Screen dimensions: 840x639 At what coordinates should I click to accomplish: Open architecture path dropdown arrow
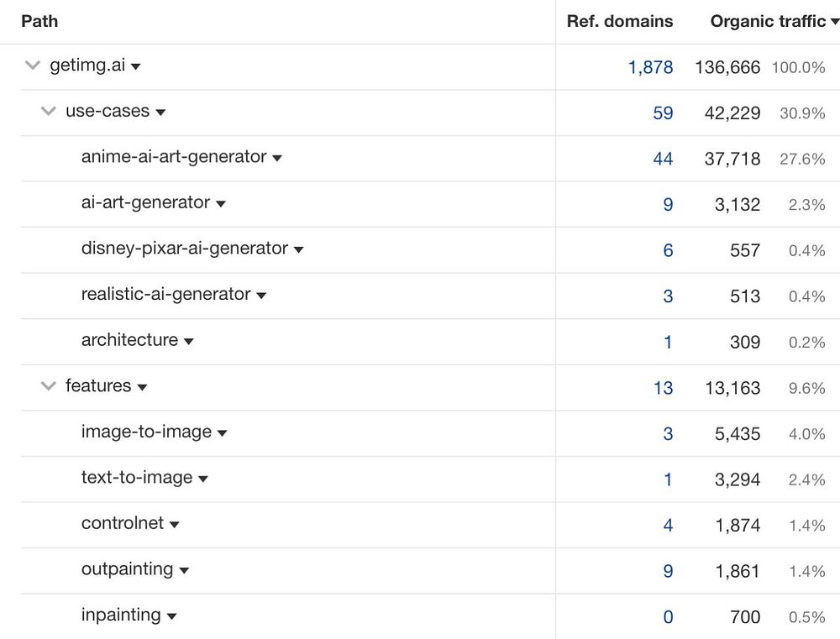pyautogui.click(x=189, y=341)
